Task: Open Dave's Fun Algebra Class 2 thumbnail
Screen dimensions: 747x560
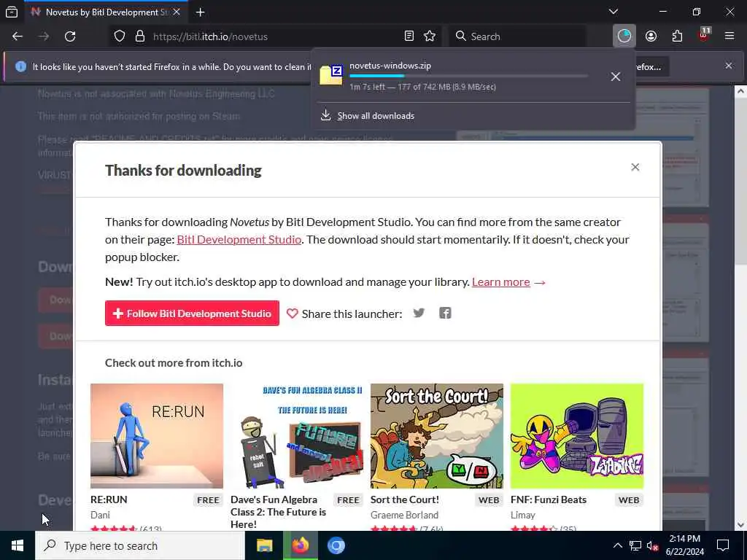Action: pyautogui.click(x=297, y=436)
